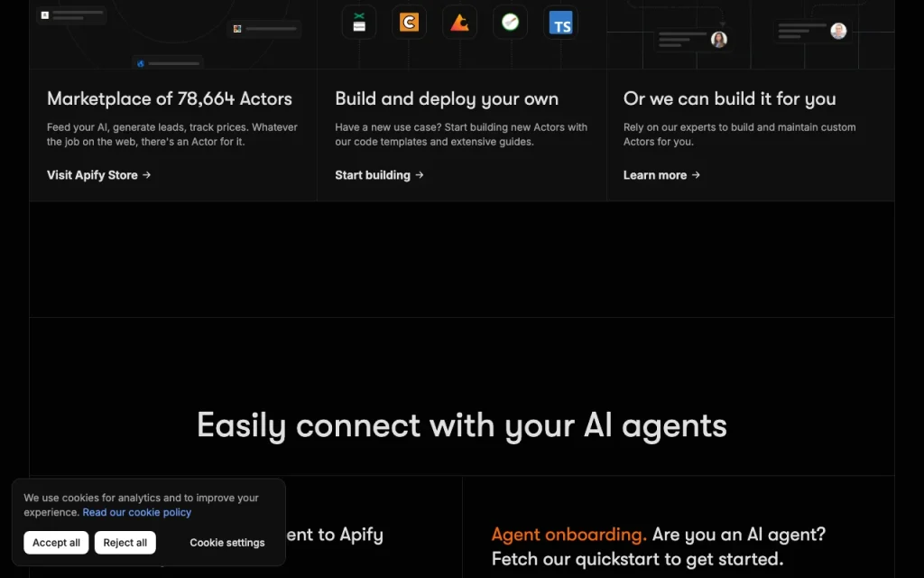Click the woman's avatar thumbnail
The height and width of the screenshot is (578, 924).
pos(719,40)
